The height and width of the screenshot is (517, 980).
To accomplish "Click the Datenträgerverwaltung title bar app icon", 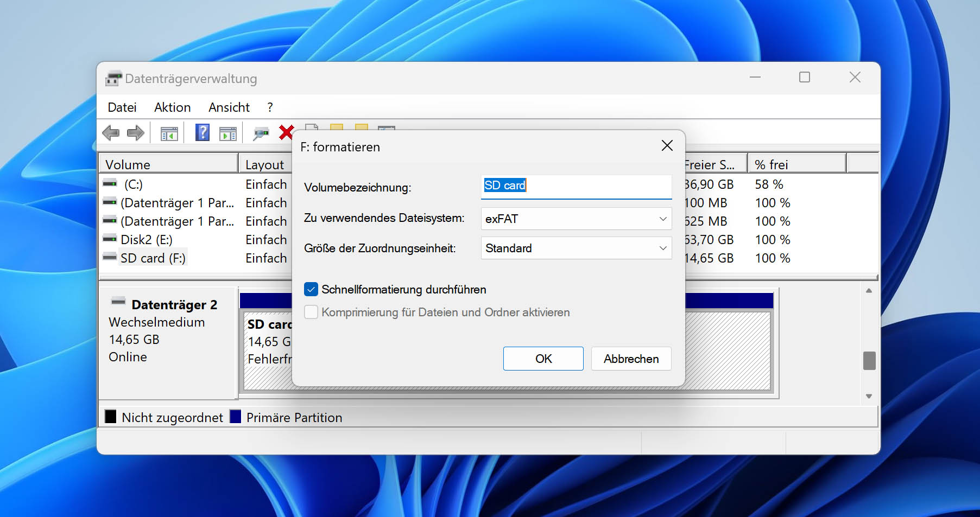I will point(113,79).
